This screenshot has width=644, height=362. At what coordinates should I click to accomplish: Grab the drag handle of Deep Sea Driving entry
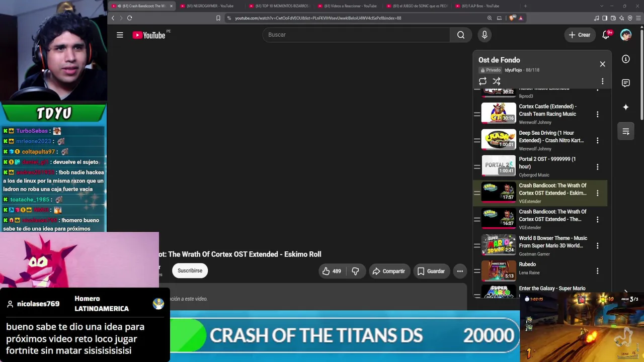pyautogui.click(x=476, y=141)
